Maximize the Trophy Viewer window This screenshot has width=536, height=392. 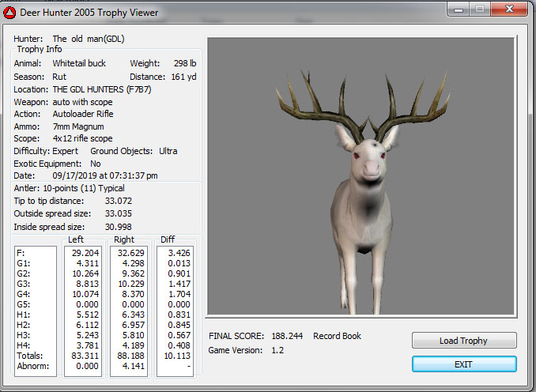481,10
